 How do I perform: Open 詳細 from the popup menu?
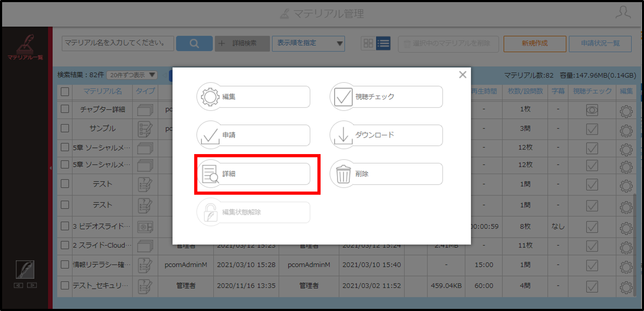tap(254, 174)
